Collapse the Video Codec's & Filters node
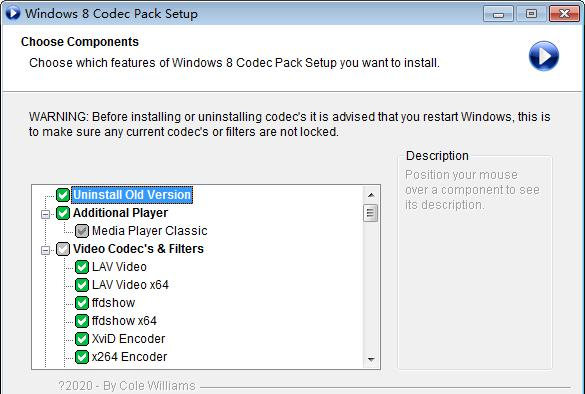Image resolution: width=585 pixels, height=394 pixels. (x=45, y=250)
